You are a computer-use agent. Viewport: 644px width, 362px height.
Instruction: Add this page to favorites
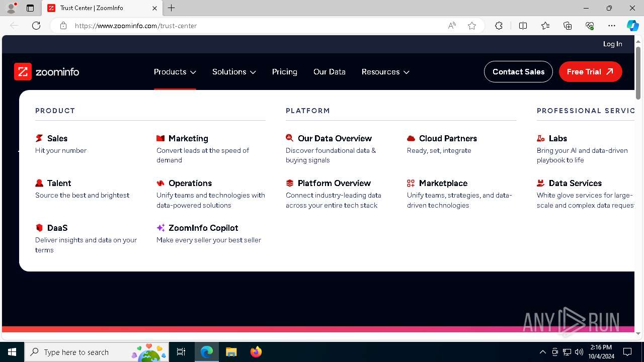(x=472, y=26)
